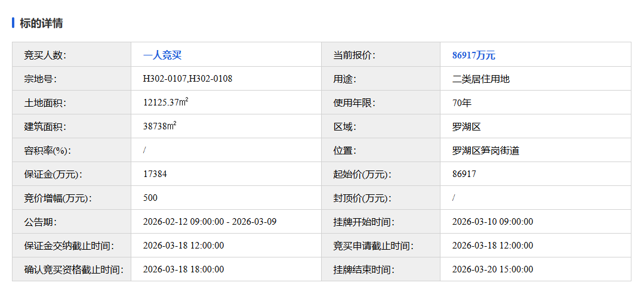Click the 二类居住用地 land use value
644x298 pixels.
[480, 79]
